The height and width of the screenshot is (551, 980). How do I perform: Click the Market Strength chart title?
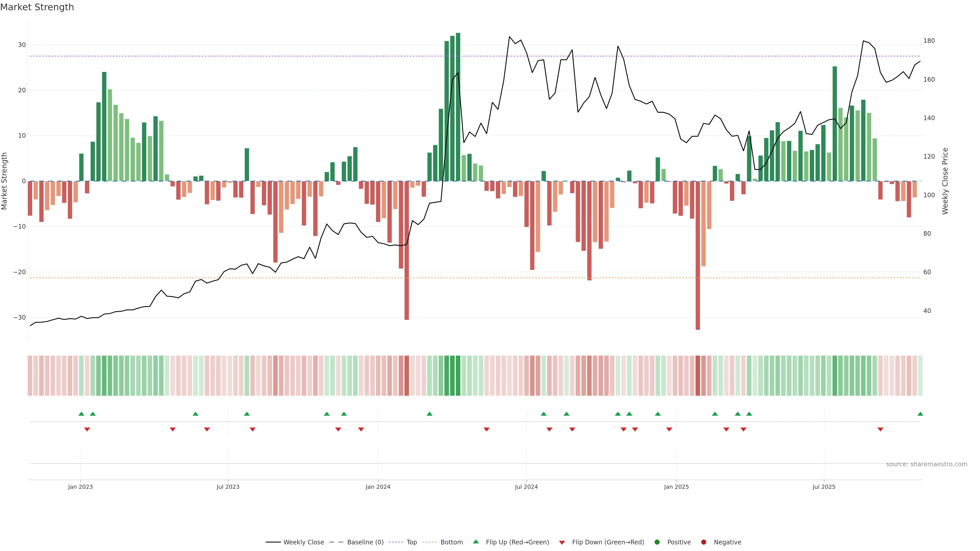37,7
